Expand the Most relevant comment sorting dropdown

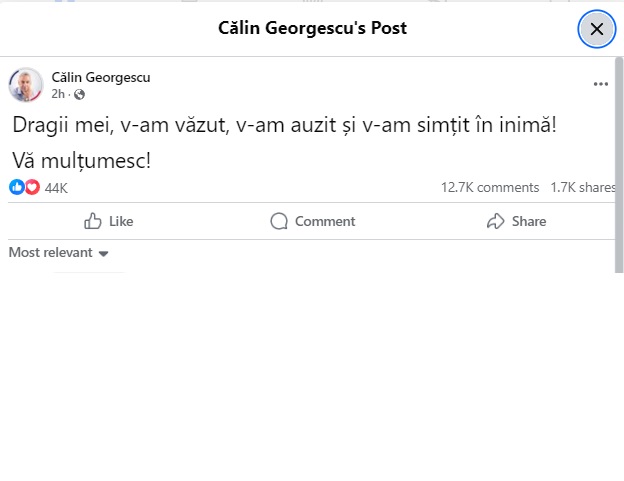pyautogui.click(x=58, y=253)
